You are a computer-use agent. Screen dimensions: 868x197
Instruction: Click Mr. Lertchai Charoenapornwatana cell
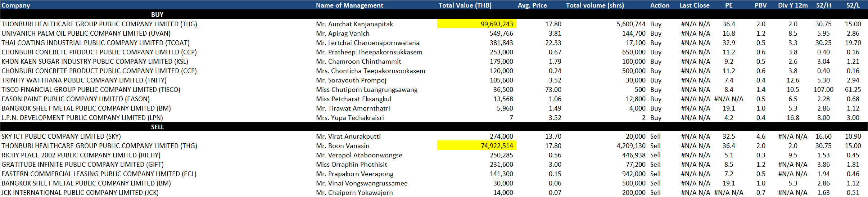[x=368, y=43]
